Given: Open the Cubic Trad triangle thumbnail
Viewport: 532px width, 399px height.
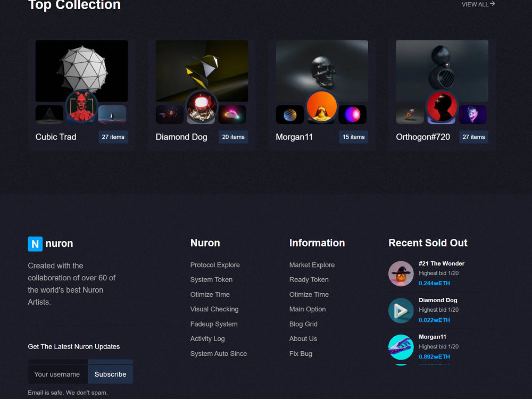Looking at the screenshot, I should click(x=49, y=114).
